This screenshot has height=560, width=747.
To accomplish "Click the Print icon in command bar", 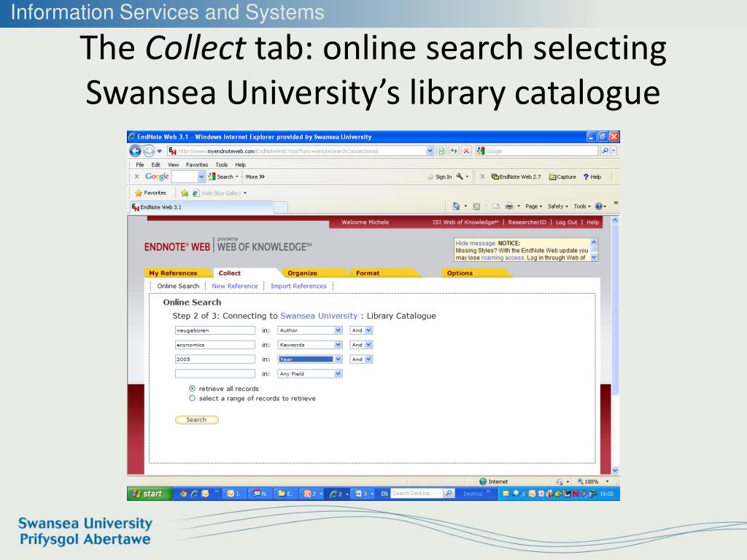I will (x=509, y=206).
